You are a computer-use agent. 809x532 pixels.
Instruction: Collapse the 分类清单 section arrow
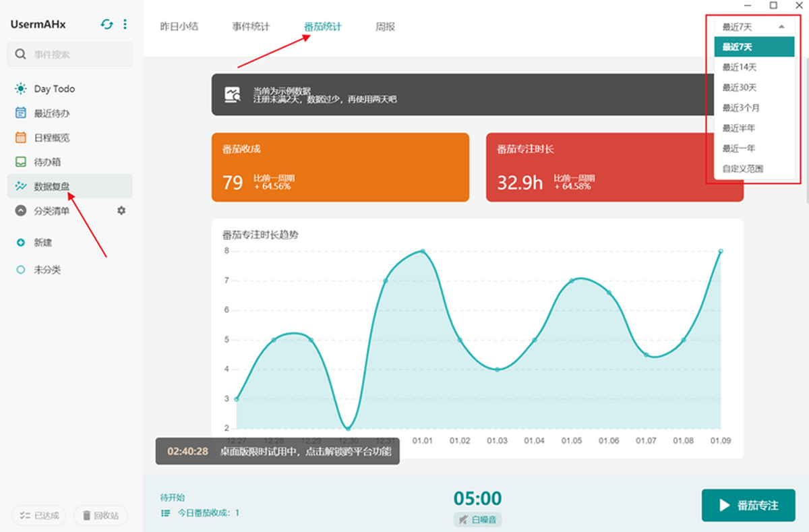(x=21, y=211)
